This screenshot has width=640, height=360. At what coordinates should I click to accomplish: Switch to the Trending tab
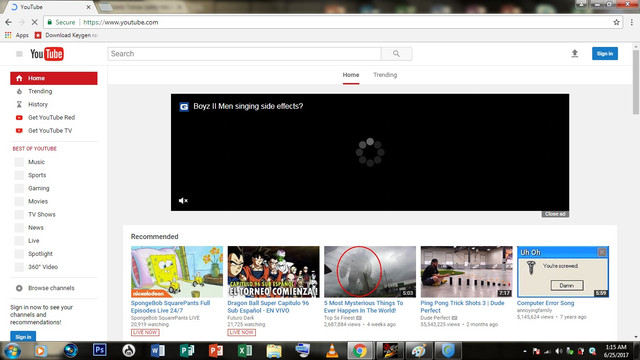point(385,75)
